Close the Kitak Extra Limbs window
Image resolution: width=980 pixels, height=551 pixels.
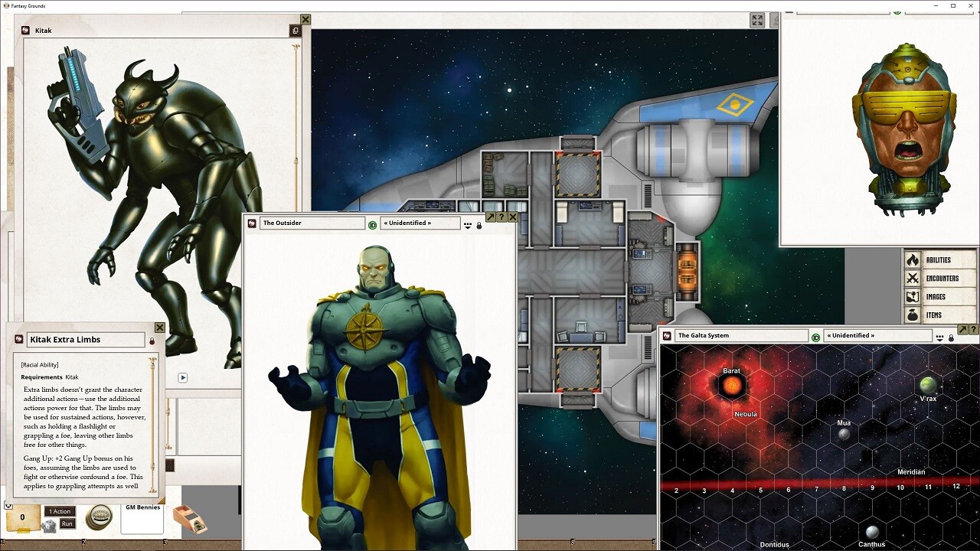159,328
